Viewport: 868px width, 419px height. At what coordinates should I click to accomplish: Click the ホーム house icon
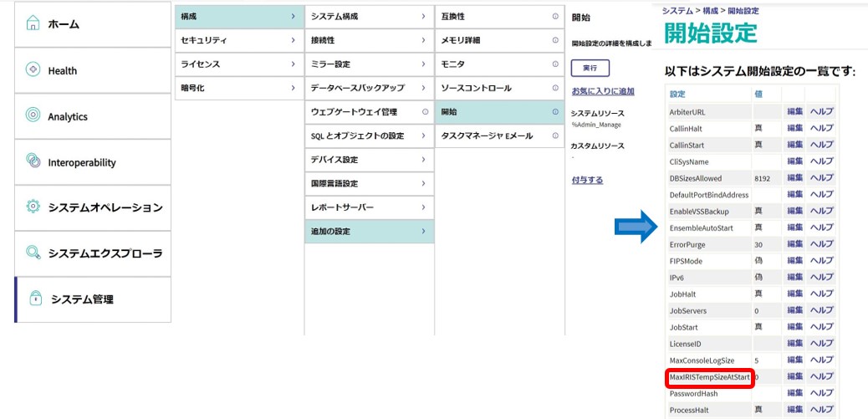(33, 24)
